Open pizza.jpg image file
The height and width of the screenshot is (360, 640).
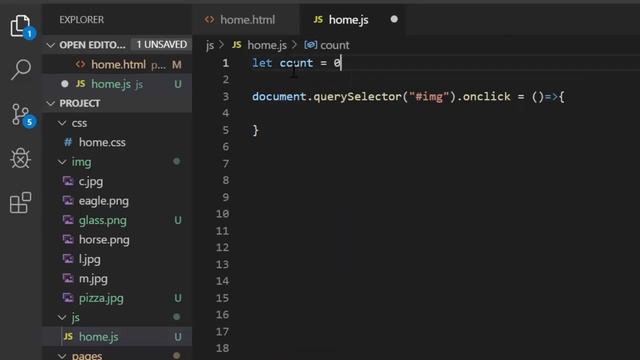pyautogui.click(x=118, y=298)
